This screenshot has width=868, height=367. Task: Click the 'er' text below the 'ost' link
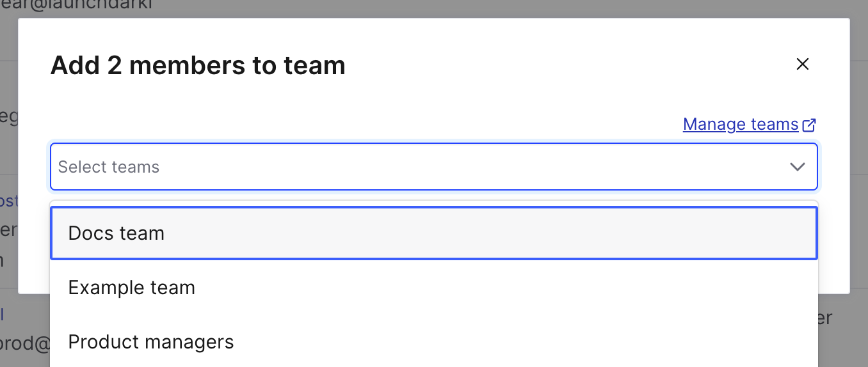(8, 230)
